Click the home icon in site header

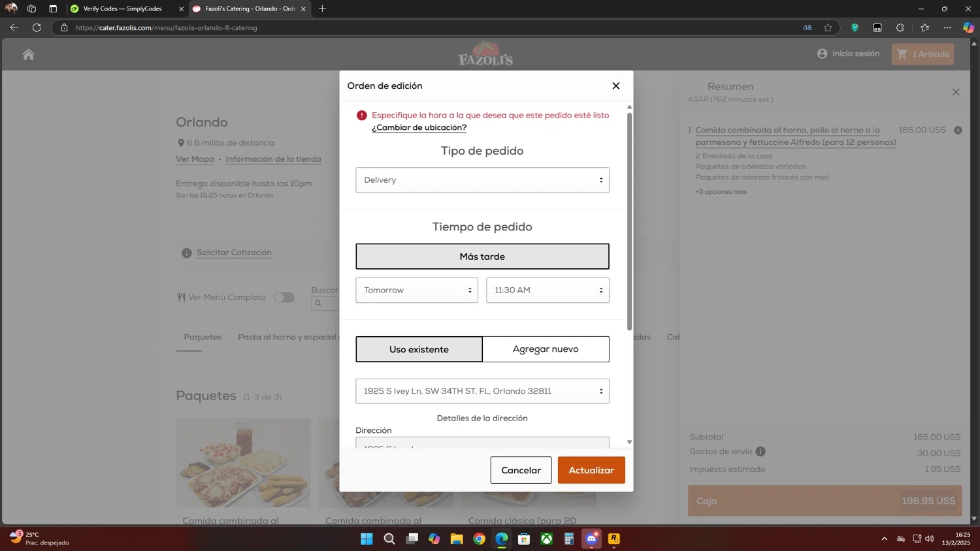[x=28, y=54]
